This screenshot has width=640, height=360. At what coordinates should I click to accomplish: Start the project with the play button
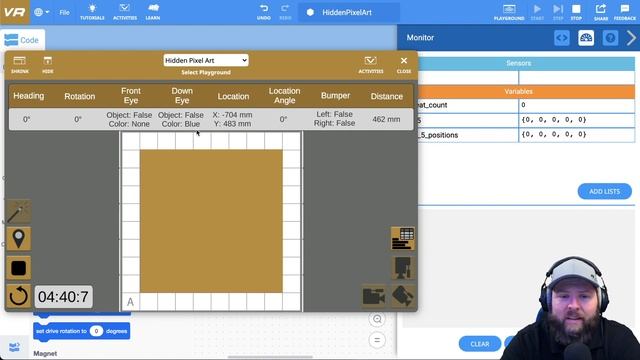point(537,12)
